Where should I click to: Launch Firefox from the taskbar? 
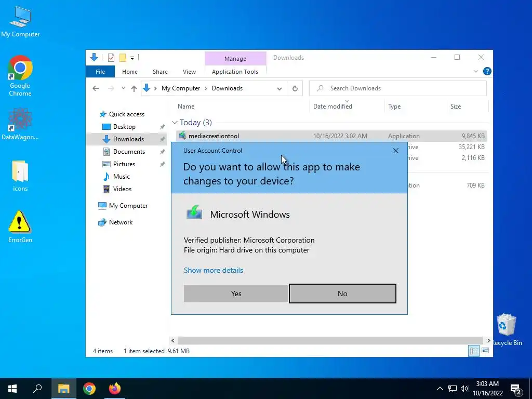point(115,389)
